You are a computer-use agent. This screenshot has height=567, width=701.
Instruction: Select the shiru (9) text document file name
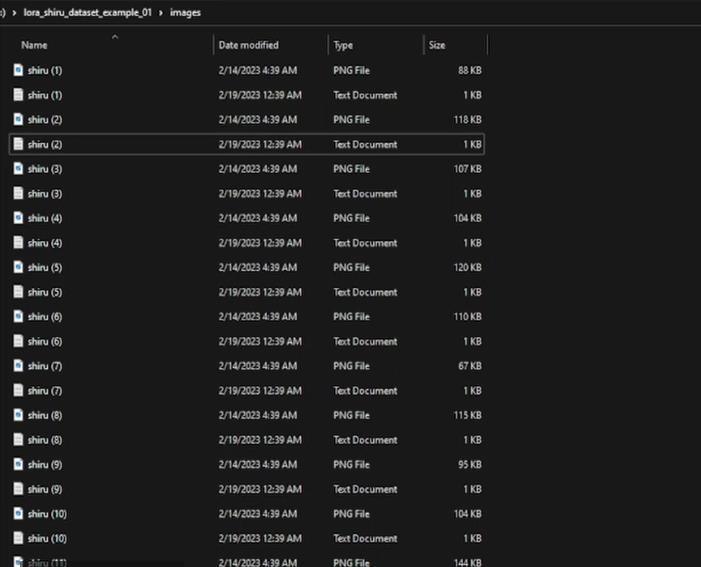[45, 489]
